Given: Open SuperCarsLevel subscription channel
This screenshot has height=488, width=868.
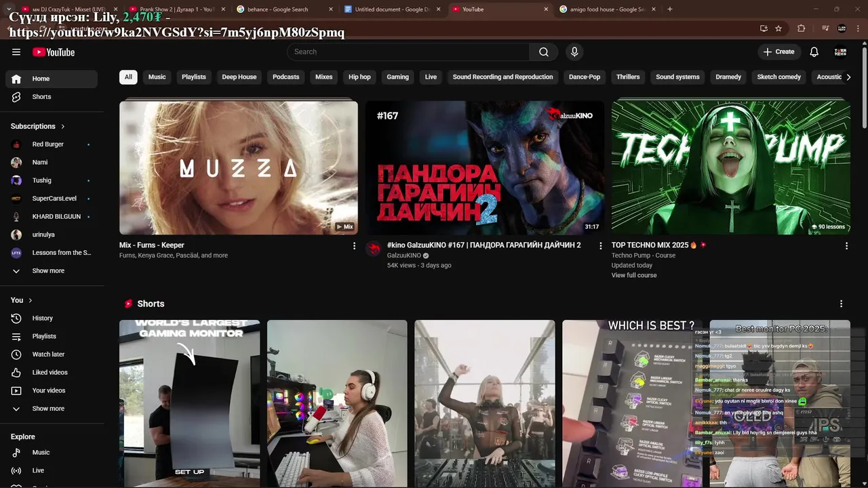Looking at the screenshot, I should [x=52, y=199].
